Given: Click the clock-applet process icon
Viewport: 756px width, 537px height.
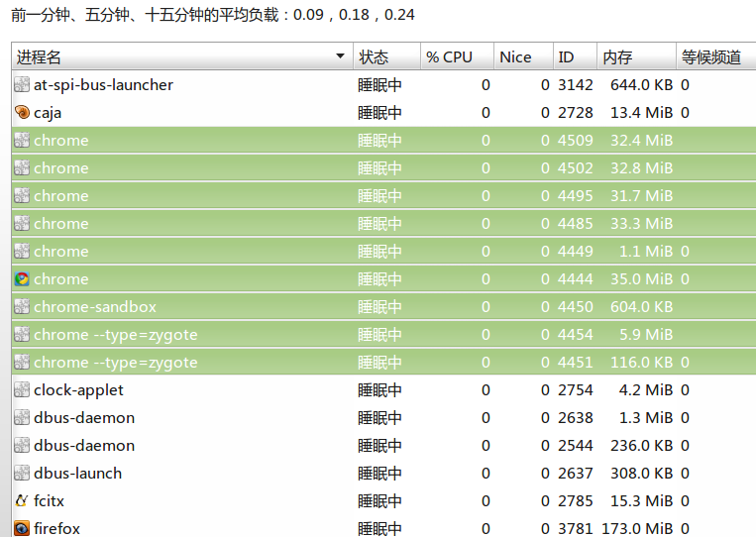Looking at the screenshot, I should point(22,389).
